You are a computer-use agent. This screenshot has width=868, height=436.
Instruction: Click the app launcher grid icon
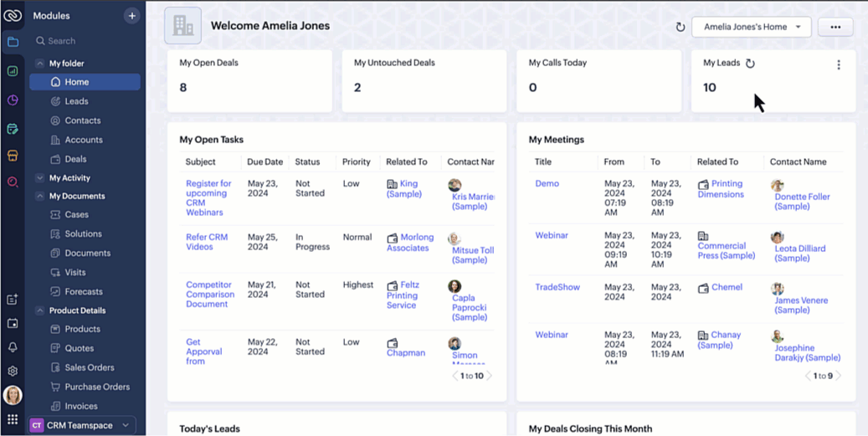pyautogui.click(x=13, y=419)
